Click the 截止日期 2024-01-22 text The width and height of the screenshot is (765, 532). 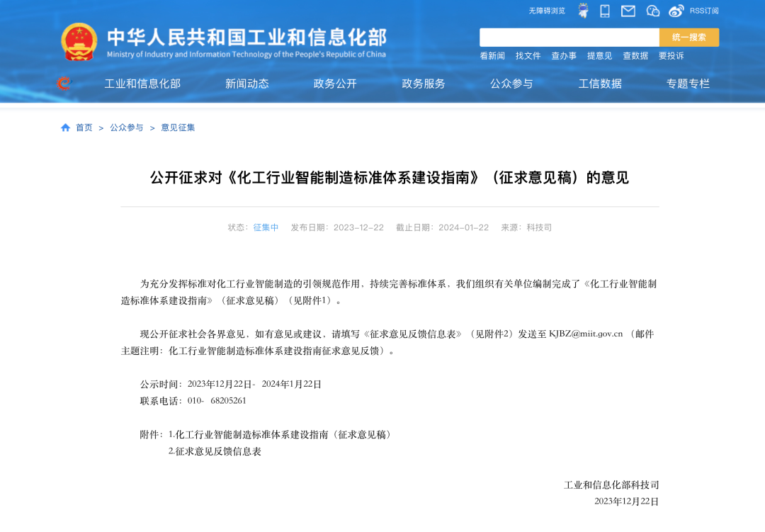tap(442, 227)
